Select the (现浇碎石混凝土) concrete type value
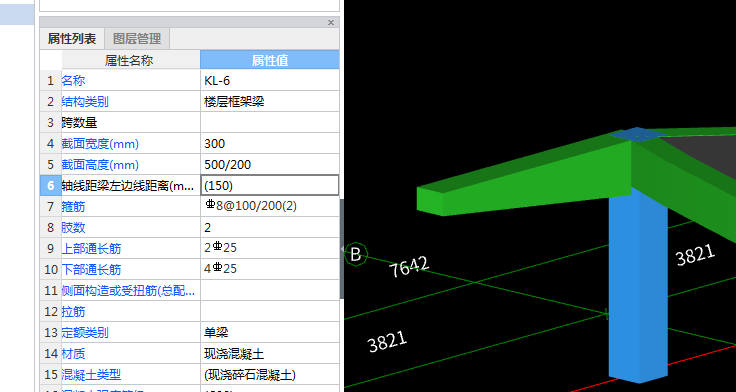 point(269,375)
